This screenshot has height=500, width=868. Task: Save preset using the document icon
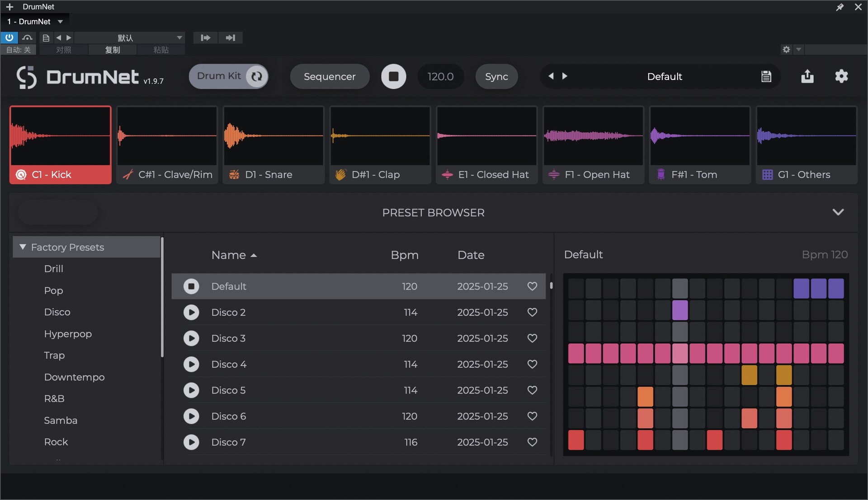(766, 76)
